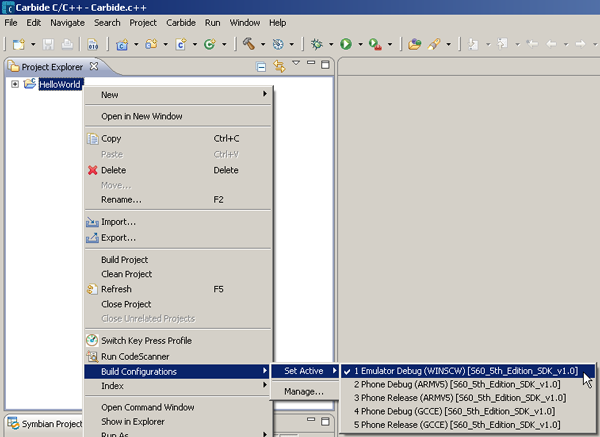Screen dimensions: 600x437
Task: Select Delete from the context menu
Action: coord(178,170)
